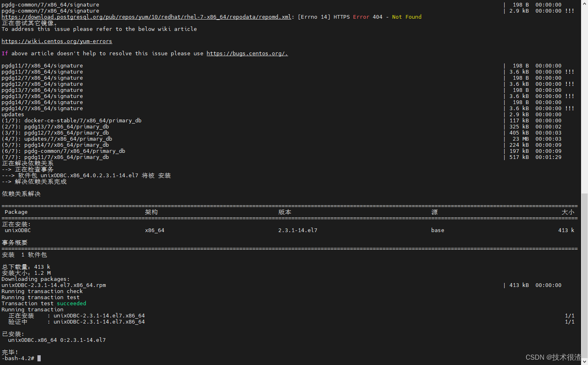The width and height of the screenshot is (588, 365).
Task: Click the bash-4.2# prompt cursor
Action: (x=39, y=358)
